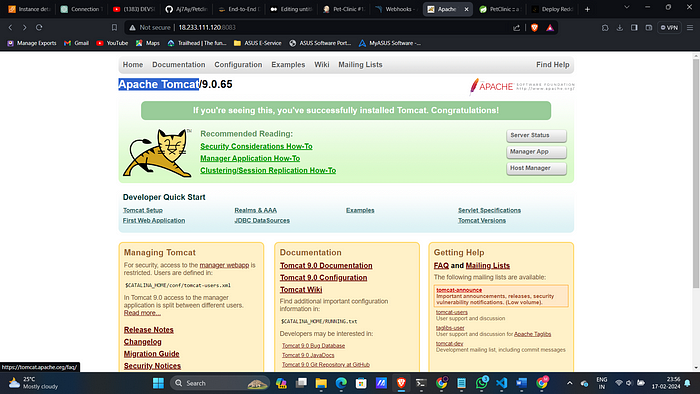
Task: Open Mailing Lists in Tomcat navigation bar
Action: (x=360, y=65)
